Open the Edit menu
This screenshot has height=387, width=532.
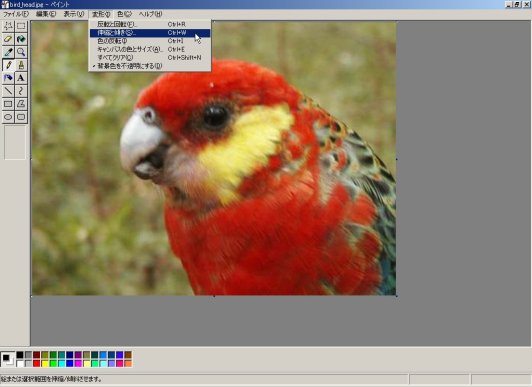[x=46, y=14]
